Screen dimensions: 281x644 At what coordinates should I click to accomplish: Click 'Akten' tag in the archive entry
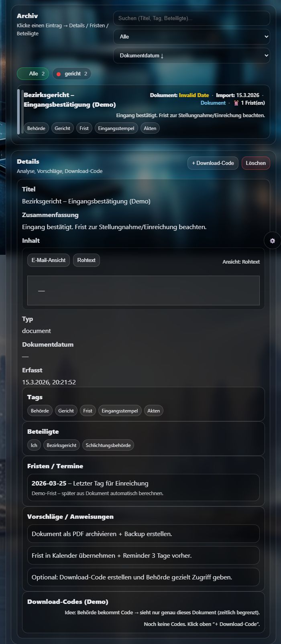pyautogui.click(x=150, y=128)
